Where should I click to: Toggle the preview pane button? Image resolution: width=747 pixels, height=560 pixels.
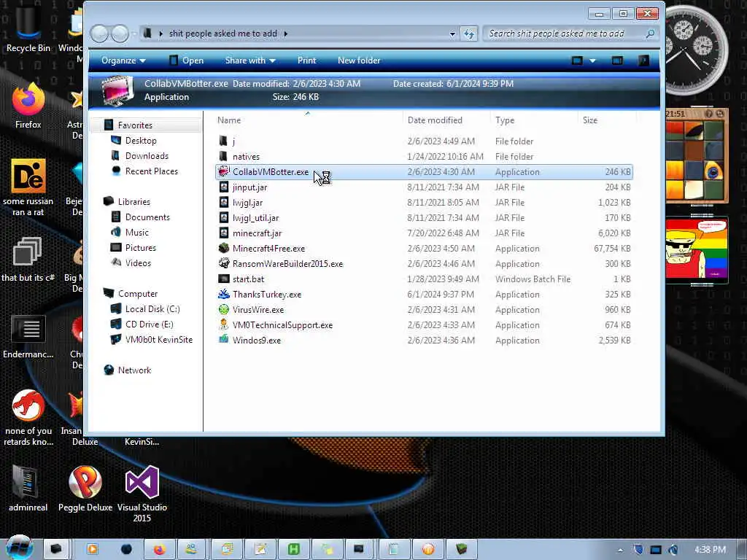617,61
